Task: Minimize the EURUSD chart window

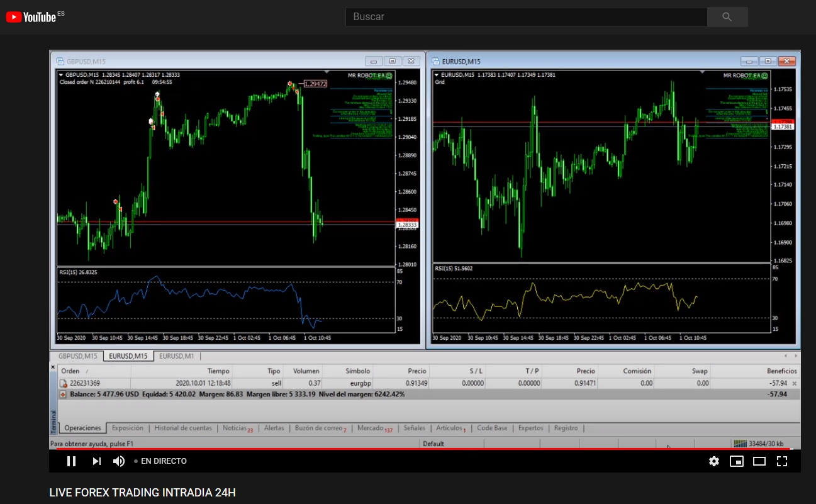Action: 748,61
